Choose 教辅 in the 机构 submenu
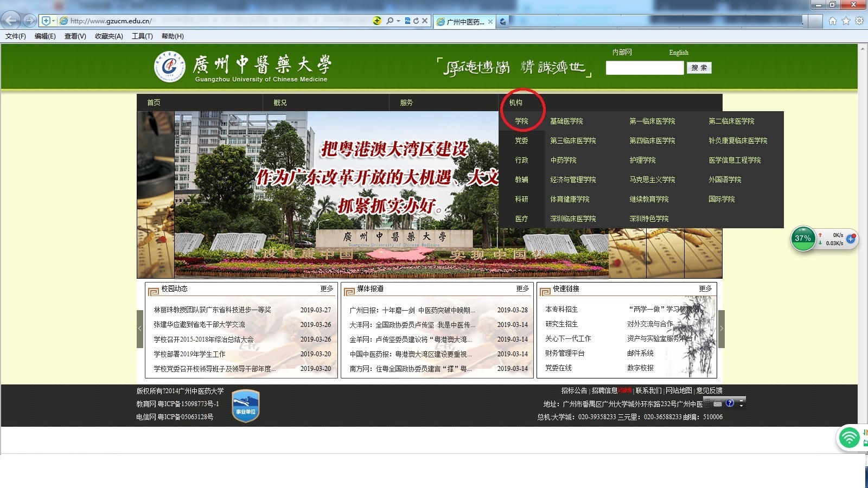 521,179
